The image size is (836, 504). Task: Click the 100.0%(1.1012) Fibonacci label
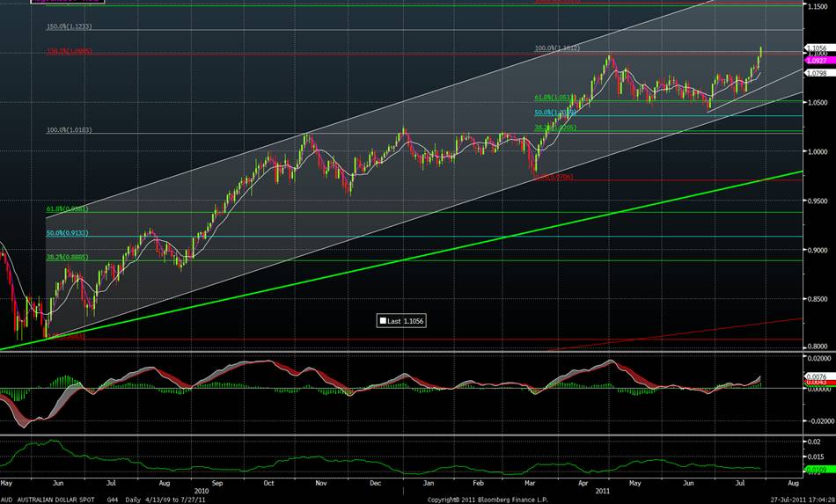tap(557, 48)
